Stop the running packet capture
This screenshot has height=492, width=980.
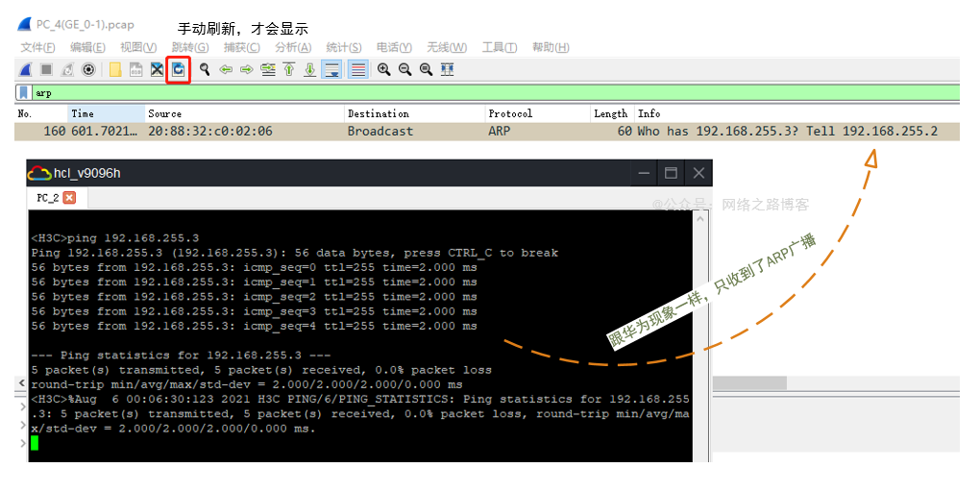(46, 69)
